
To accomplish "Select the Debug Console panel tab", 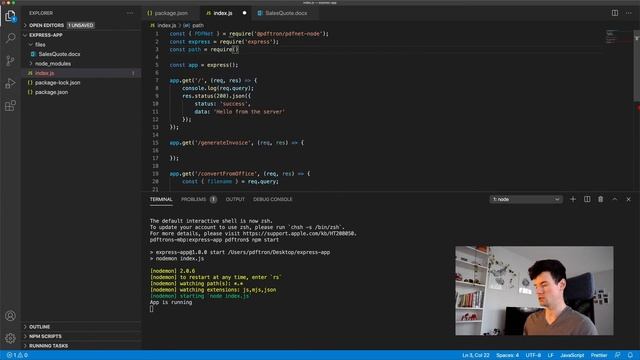I will [273, 199].
